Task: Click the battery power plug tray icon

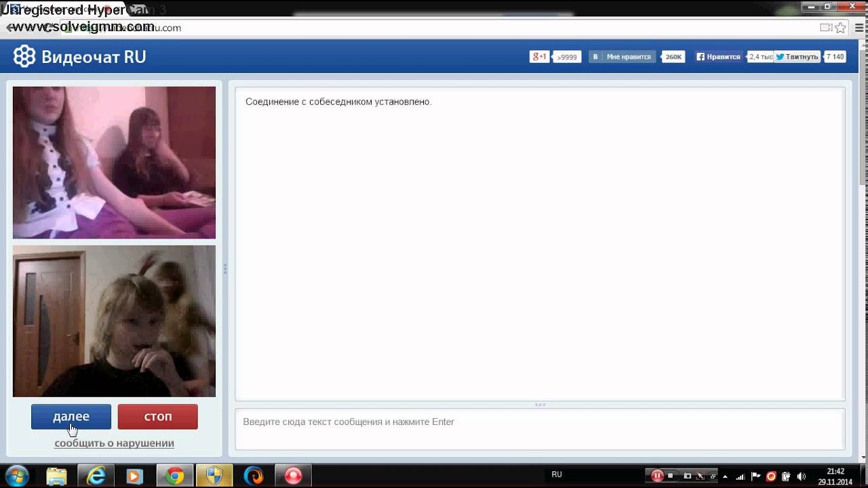Action: pos(787,476)
